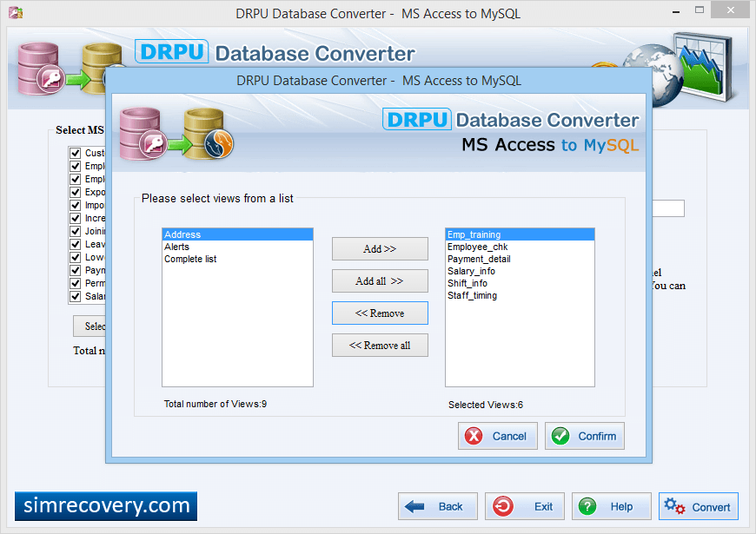Toggle the Expo table checkbox
The width and height of the screenshot is (756, 534).
click(x=76, y=192)
